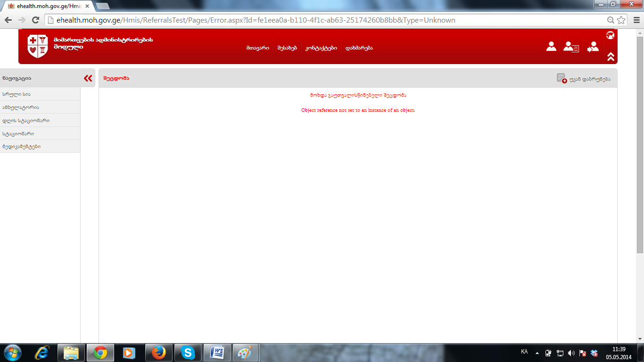Viewport: 644px width, 362px height.
Task: Open the დახმარება menu item
Action: (x=359, y=48)
